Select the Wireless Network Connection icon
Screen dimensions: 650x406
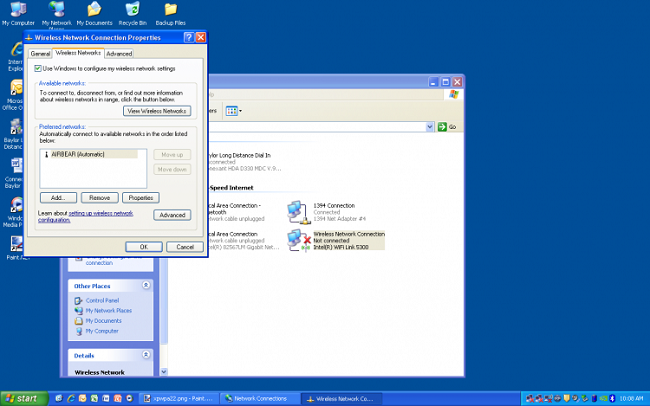(x=297, y=239)
